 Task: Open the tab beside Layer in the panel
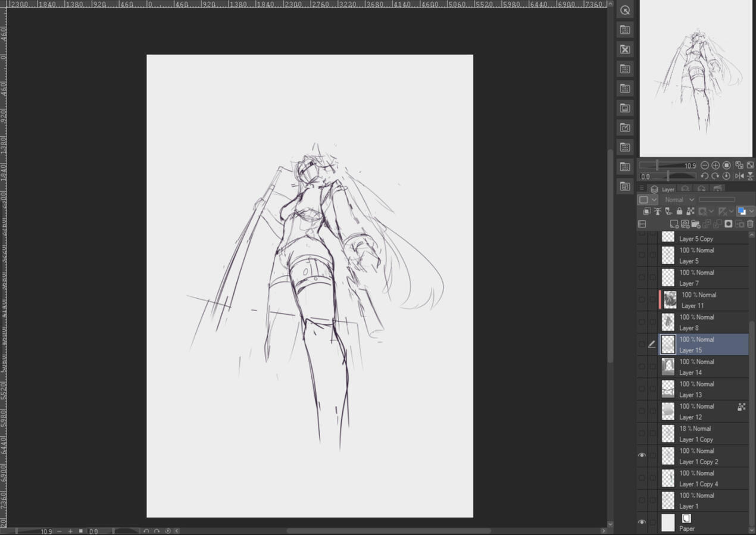click(686, 189)
